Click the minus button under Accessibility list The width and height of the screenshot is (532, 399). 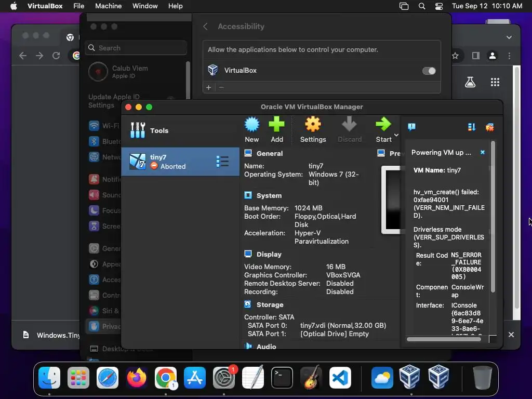pos(221,87)
